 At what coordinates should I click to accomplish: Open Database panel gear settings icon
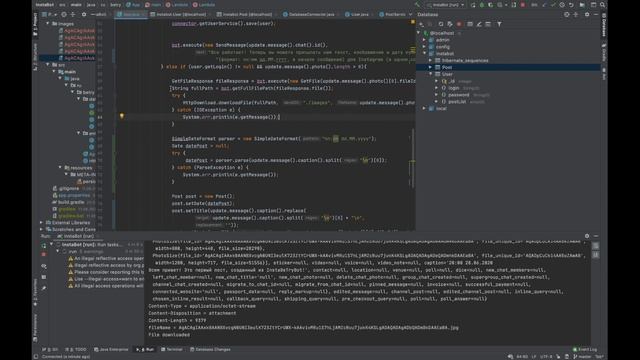587,14
